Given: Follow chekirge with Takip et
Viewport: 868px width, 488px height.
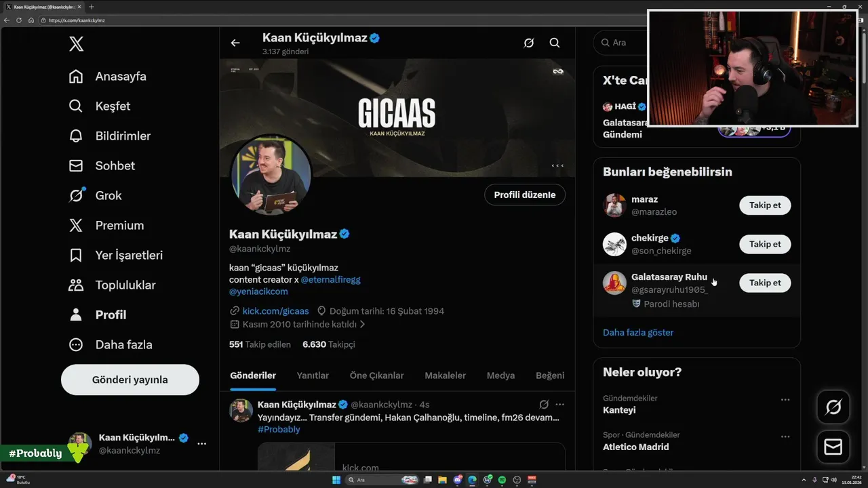Looking at the screenshot, I should [765, 244].
